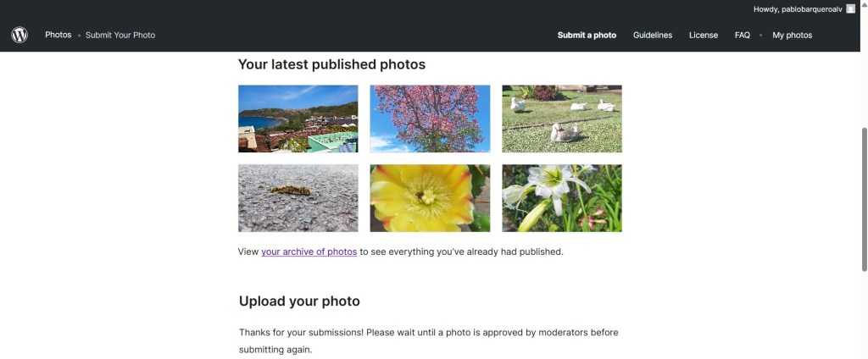Open the pink blossoming tree thumbnail
Image resolution: width=868 pixels, height=359 pixels.
430,119
